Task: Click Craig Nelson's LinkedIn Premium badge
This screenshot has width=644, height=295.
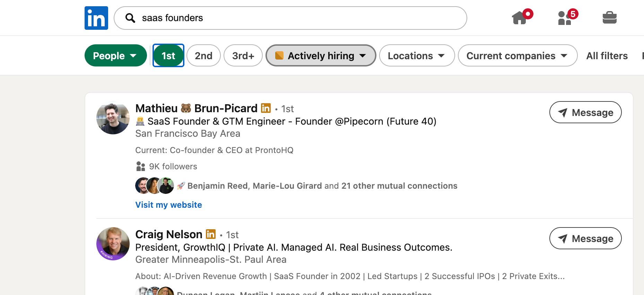Action: (x=211, y=234)
